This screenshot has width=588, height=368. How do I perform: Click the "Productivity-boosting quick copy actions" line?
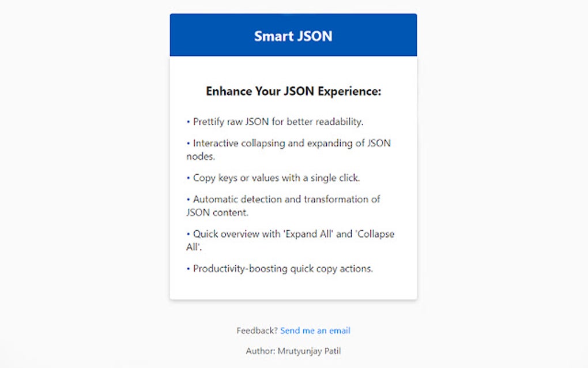tap(283, 268)
